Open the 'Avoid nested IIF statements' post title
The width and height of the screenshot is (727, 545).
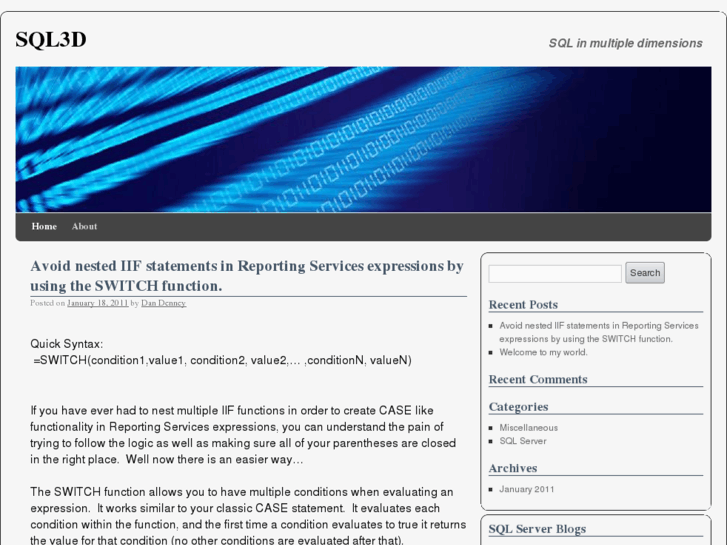pos(247,276)
